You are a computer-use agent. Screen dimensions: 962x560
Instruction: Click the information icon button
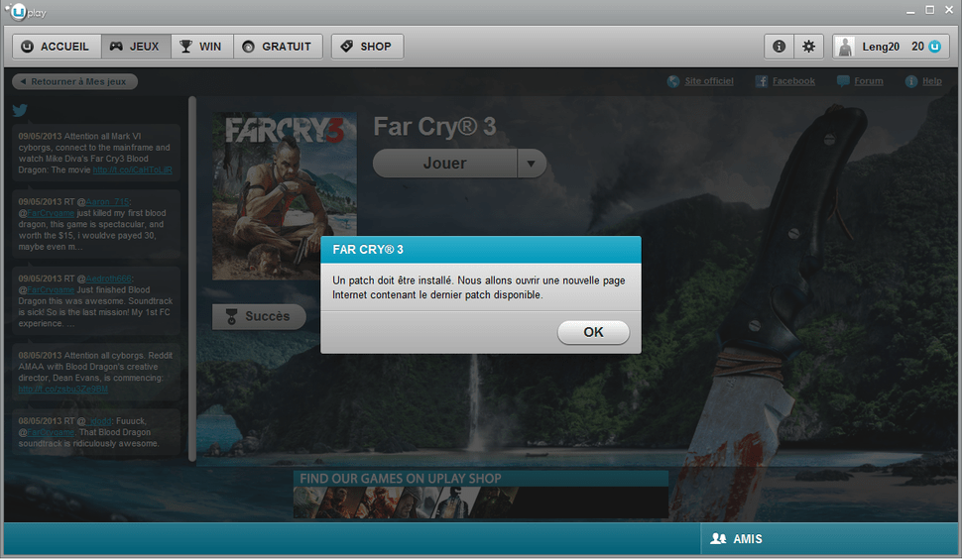(780, 47)
